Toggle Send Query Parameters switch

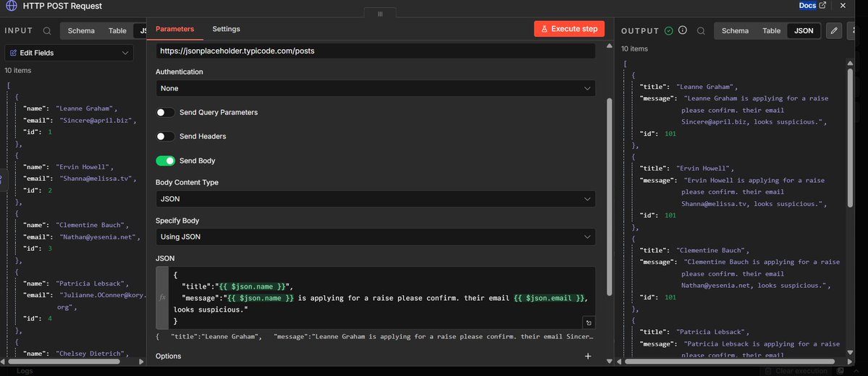(x=166, y=112)
